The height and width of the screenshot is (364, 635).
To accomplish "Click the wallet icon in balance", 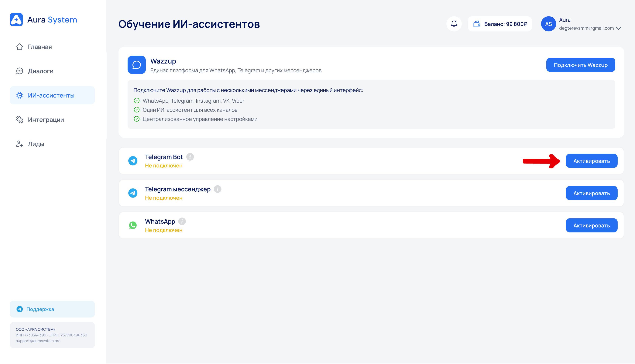I will coord(476,24).
